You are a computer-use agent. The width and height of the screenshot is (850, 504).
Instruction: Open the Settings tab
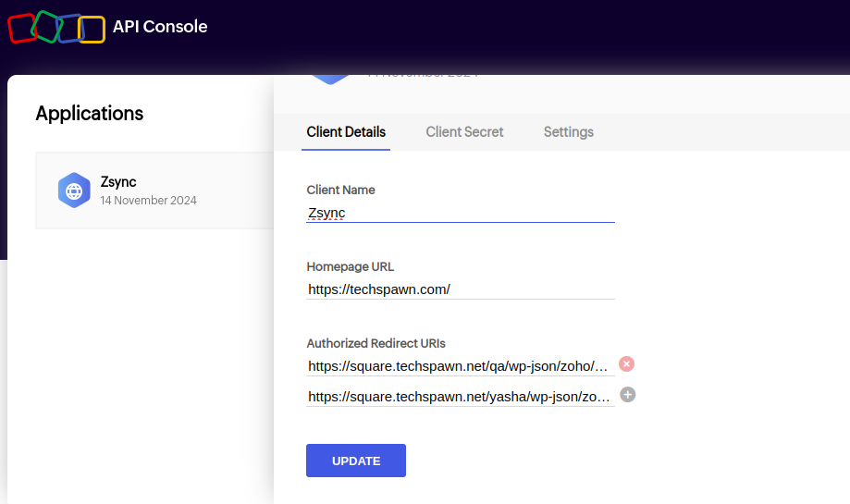click(568, 131)
